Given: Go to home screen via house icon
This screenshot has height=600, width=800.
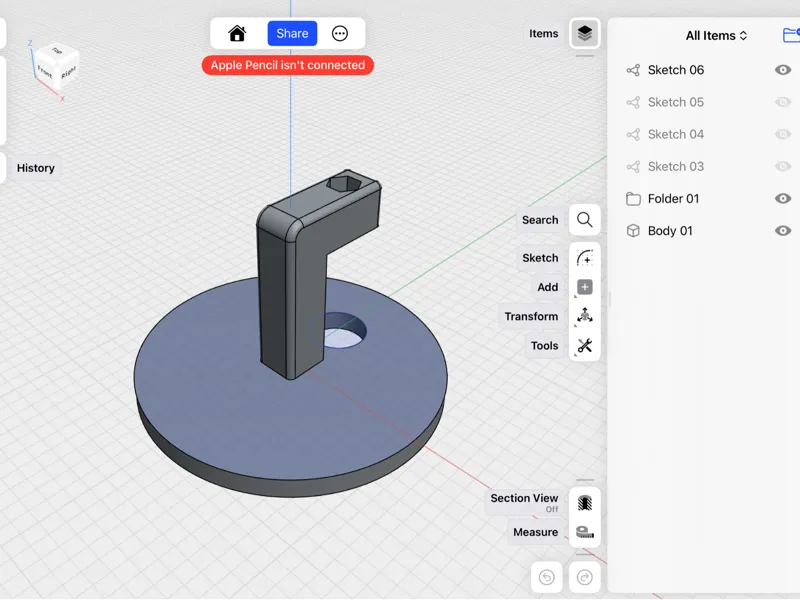Looking at the screenshot, I should 237,34.
